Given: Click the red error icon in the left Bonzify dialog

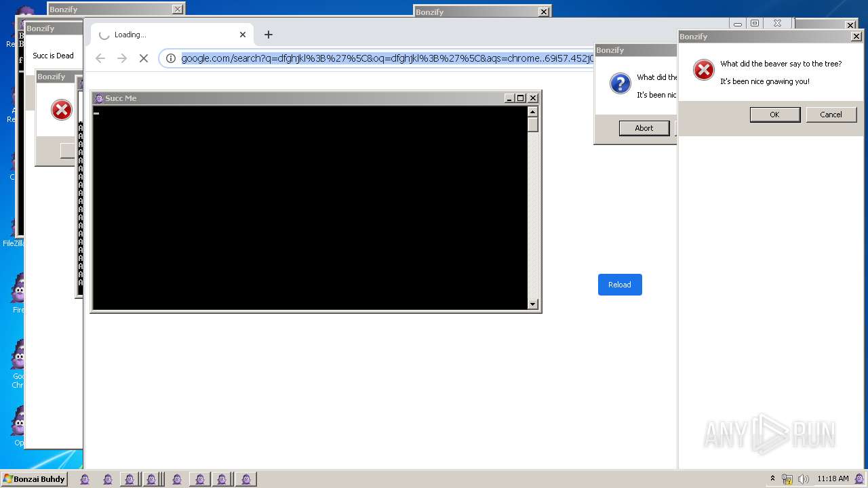Looking at the screenshot, I should click(62, 110).
